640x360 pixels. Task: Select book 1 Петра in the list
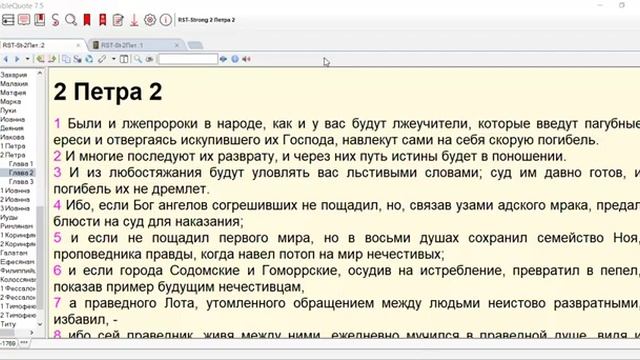pyautogui.click(x=13, y=146)
